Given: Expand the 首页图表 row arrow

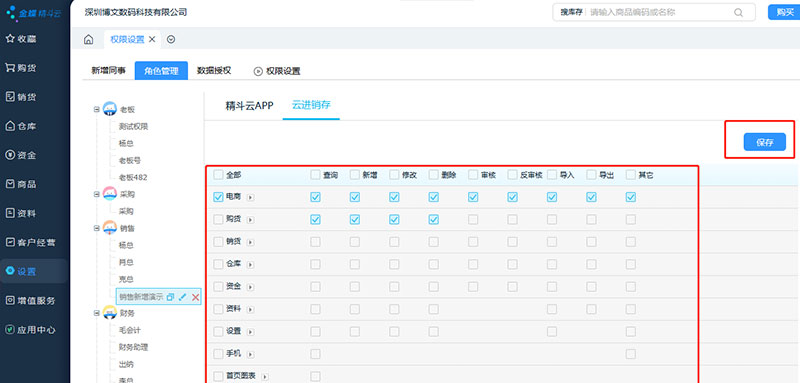Looking at the screenshot, I should click(265, 377).
